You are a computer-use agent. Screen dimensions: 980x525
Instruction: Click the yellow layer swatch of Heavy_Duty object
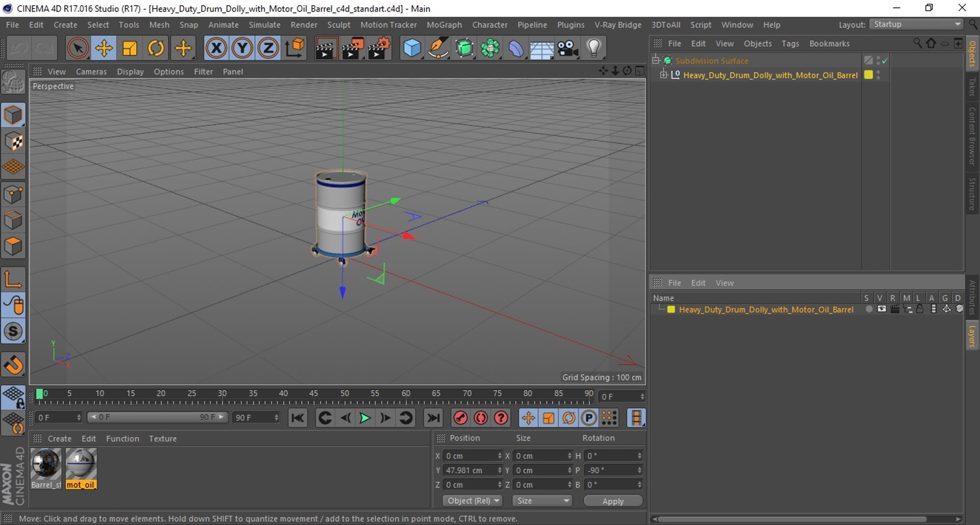click(868, 75)
